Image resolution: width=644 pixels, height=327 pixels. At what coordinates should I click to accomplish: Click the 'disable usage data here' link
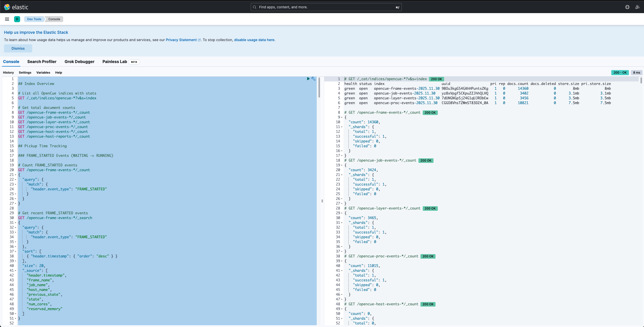pos(254,40)
